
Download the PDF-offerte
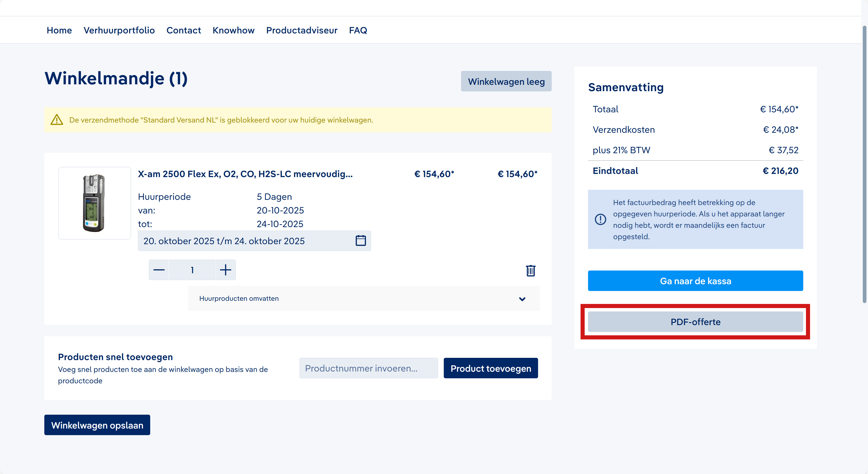pyautogui.click(x=695, y=322)
